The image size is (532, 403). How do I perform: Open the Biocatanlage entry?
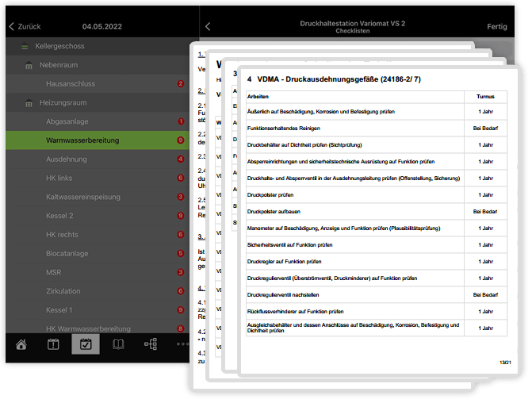[98, 253]
